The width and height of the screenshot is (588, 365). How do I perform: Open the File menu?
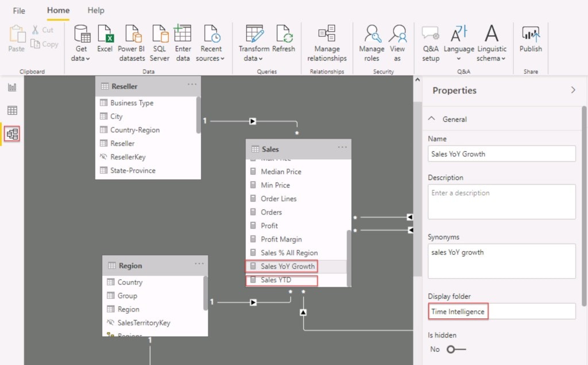point(19,10)
